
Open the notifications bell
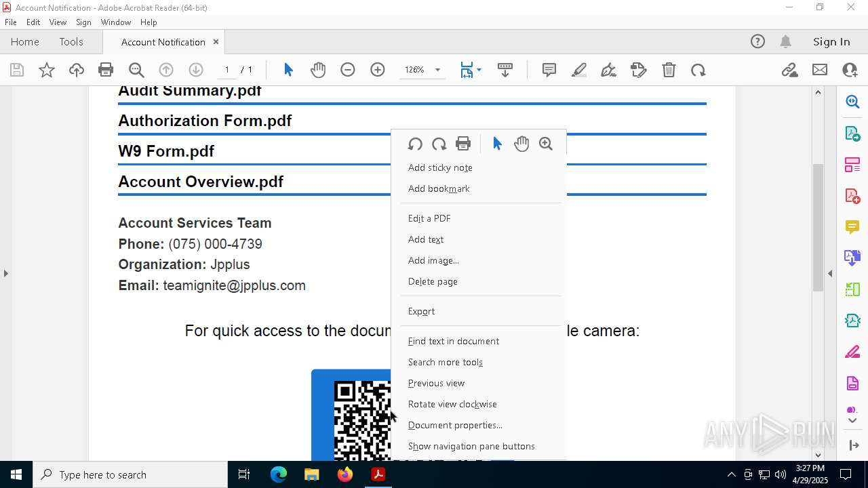tap(785, 41)
